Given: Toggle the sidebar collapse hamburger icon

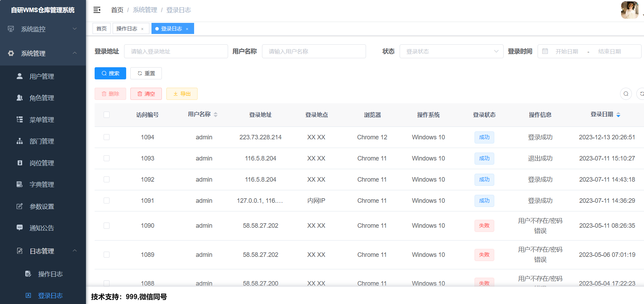Looking at the screenshot, I should [x=97, y=10].
